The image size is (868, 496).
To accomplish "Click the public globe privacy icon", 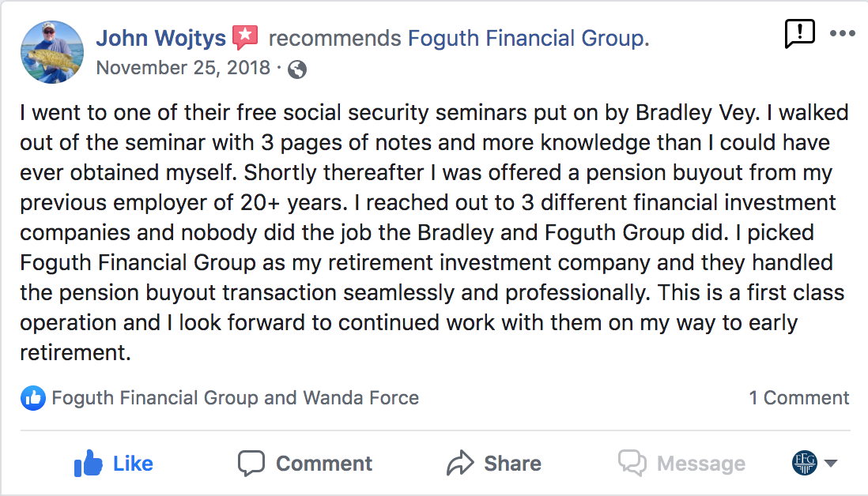I will 297,70.
